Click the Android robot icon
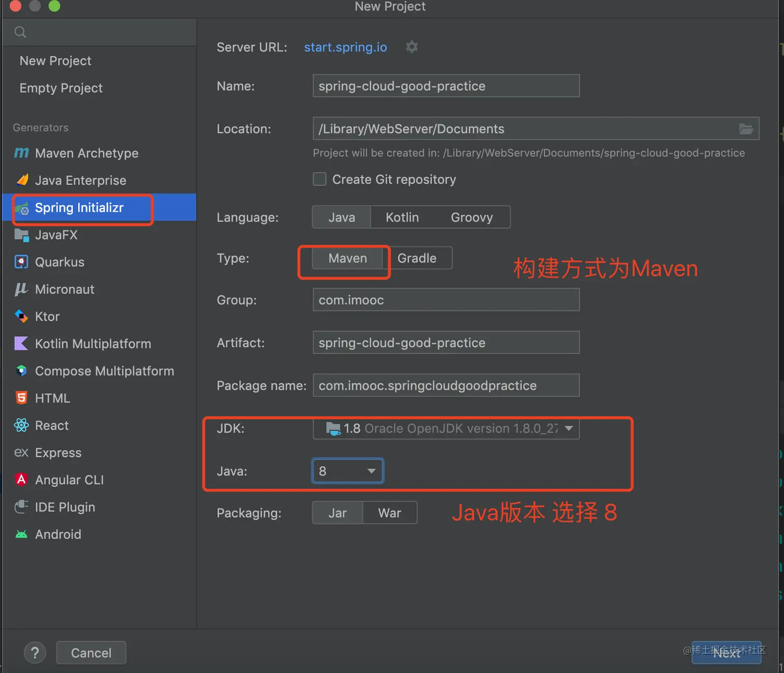 [x=21, y=534]
